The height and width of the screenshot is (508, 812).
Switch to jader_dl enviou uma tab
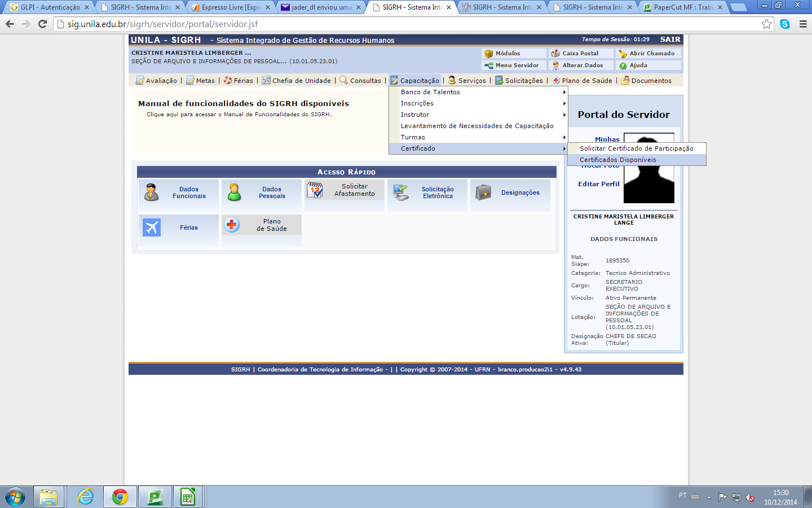(x=320, y=7)
